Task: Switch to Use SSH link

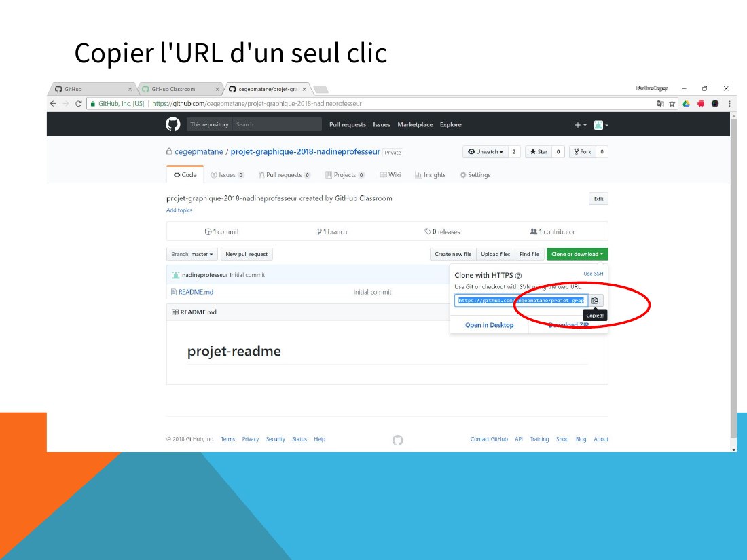Action: pyautogui.click(x=593, y=274)
